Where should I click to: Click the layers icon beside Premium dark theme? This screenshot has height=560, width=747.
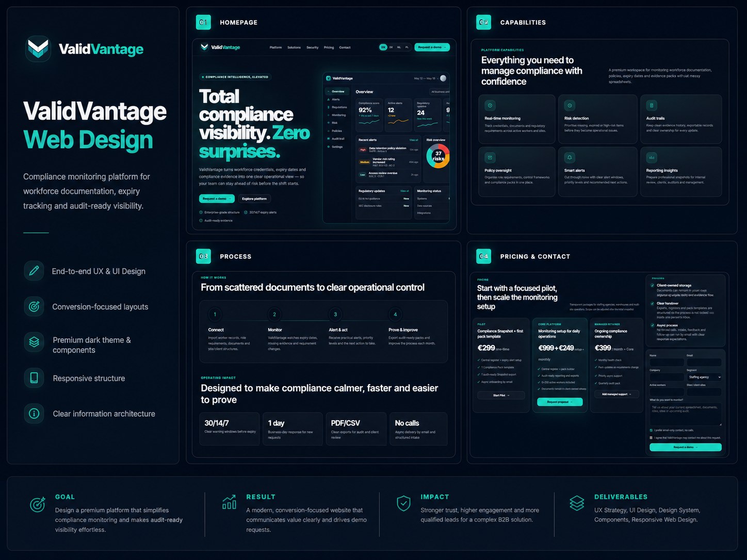[x=34, y=342]
